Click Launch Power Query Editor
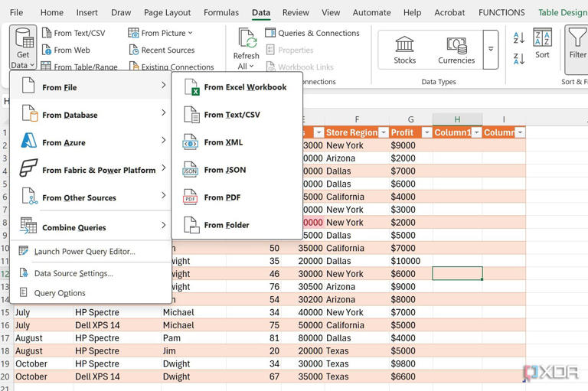The width and height of the screenshot is (588, 391). (x=84, y=251)
